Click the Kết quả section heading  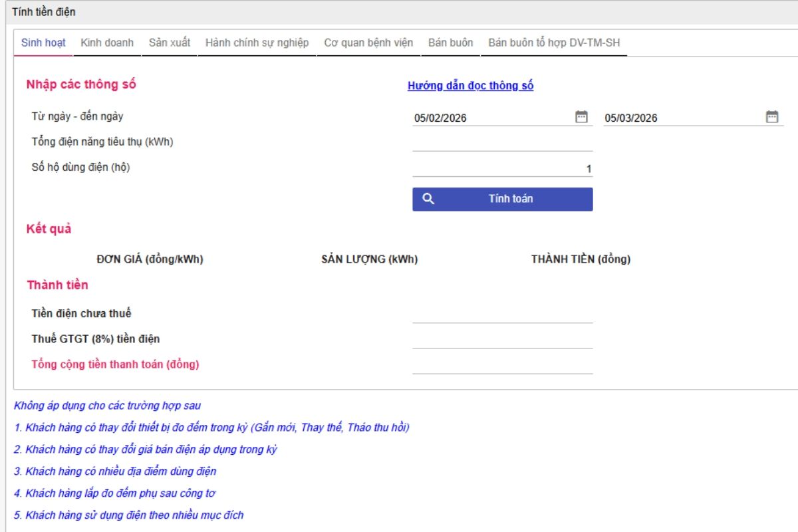(49, 229)
